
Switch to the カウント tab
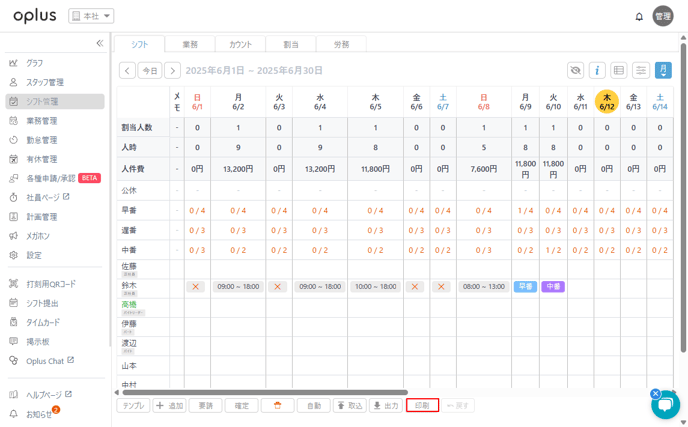[x=240, y=44]
